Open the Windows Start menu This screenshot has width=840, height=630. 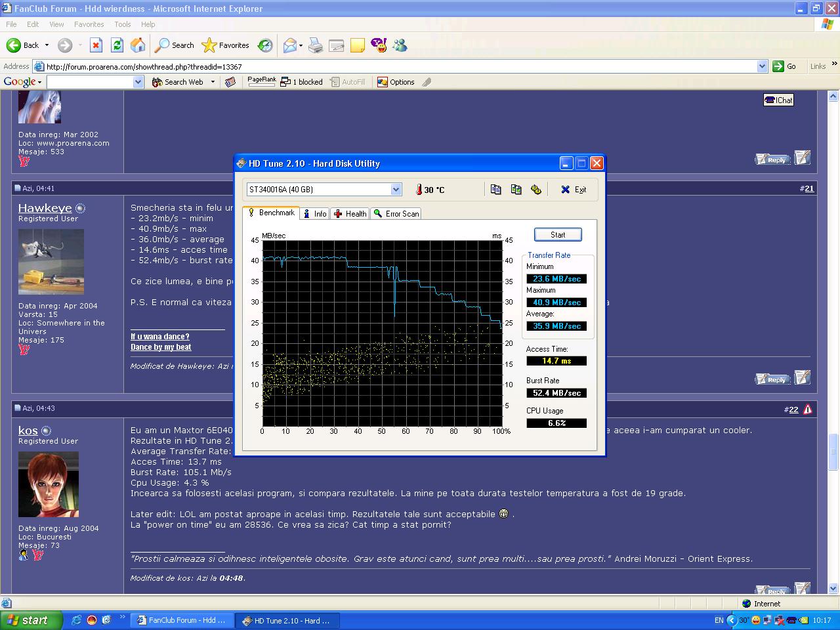[x=31, y=620]
